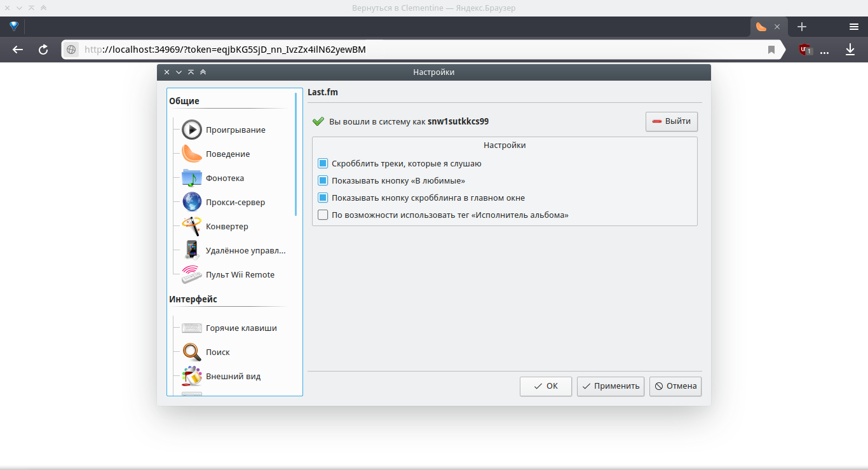Click the green logged-in check mark
868x470 pixels.
tap(318, 121)
